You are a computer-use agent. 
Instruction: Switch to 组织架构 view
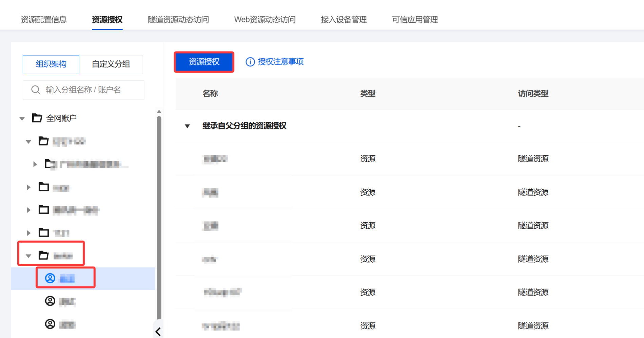[51, 64]
